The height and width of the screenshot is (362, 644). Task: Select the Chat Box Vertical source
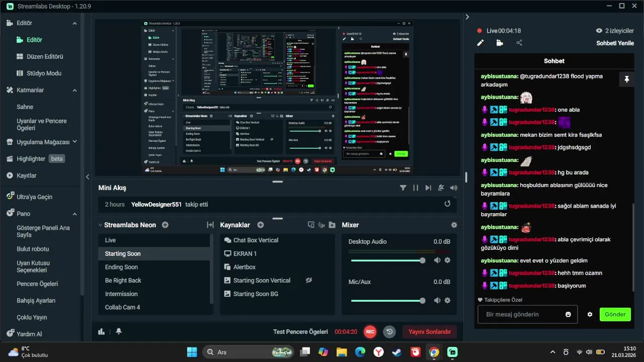pyautogui.click(x=277, y=240)
